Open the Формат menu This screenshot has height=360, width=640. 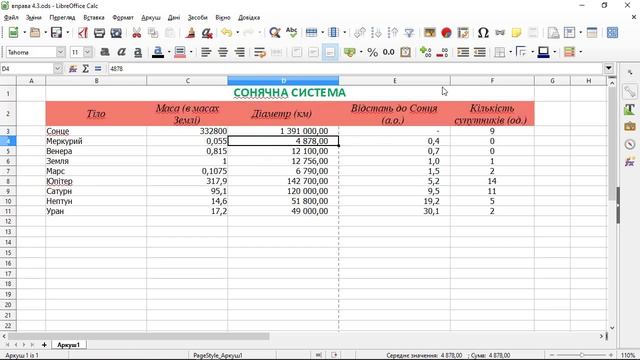[122, 18]
